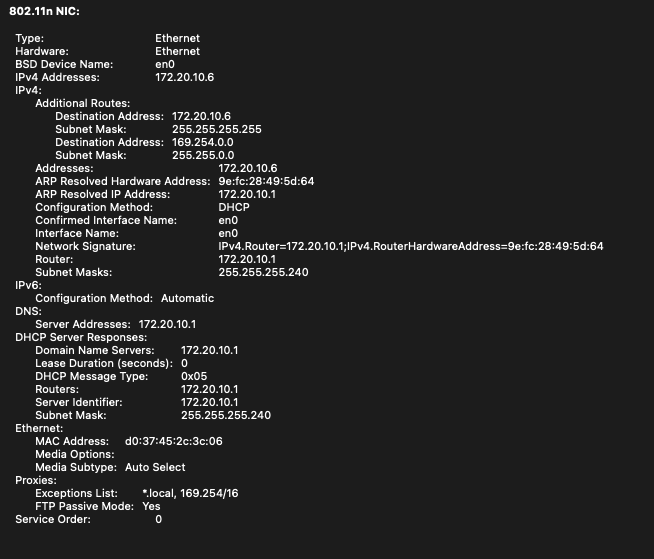Click the DHCP Message Type value 0x05

coord(194,376)
